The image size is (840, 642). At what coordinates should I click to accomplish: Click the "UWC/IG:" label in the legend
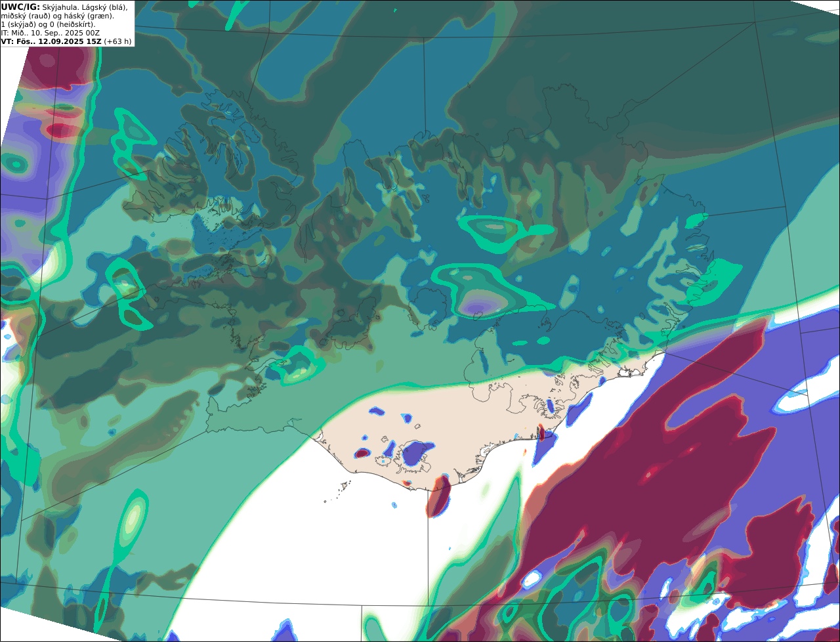pyautogui.click(x=20, y=7)
